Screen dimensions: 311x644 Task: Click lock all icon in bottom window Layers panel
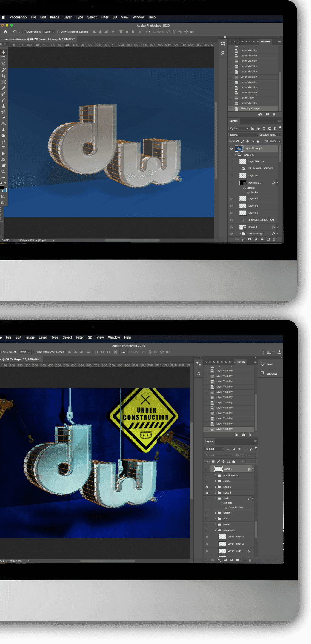pyautogui.click(x=233, y=462)
